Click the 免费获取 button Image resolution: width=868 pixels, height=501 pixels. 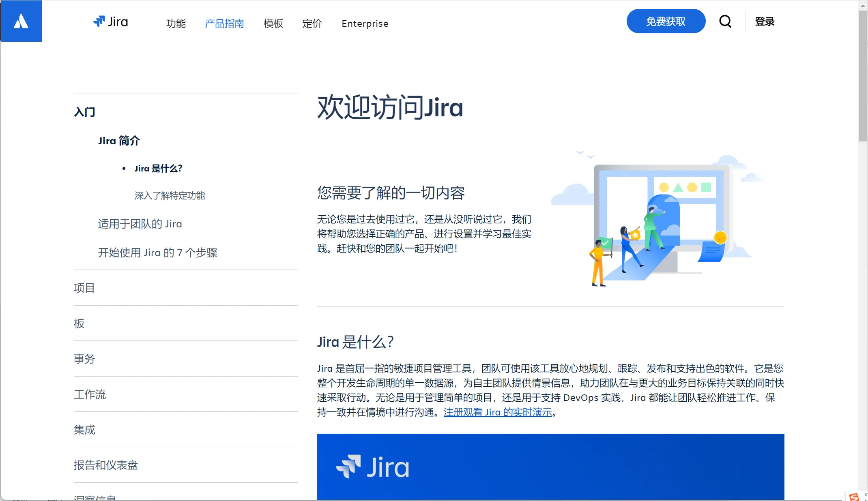click(x=666, y=21)
